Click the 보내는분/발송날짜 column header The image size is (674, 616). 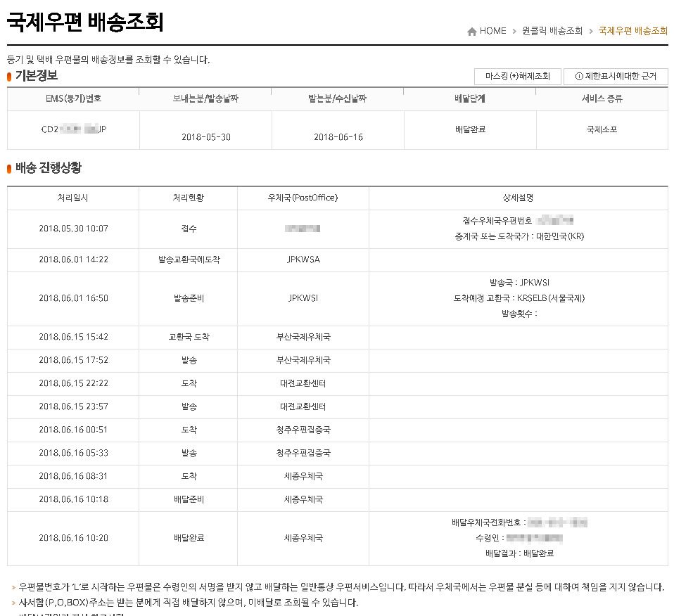pos(205,99)
